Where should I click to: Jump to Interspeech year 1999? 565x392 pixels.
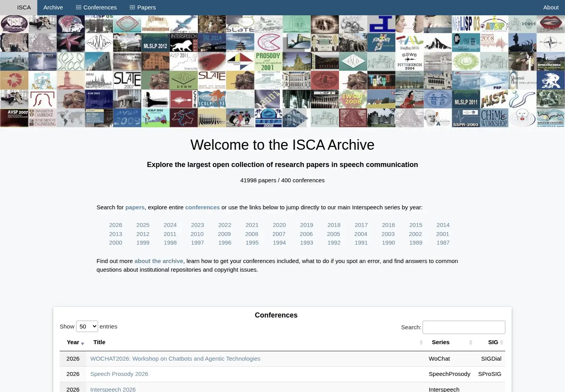pos(143,243)
